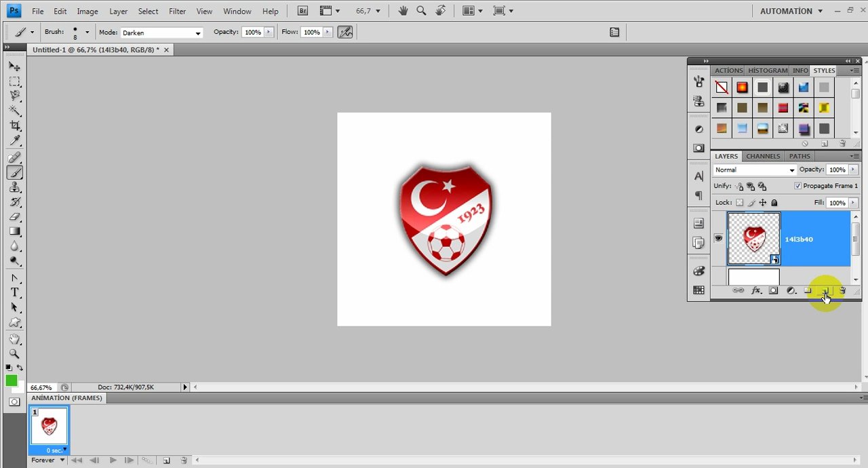Select the Magic Wand tool
Screen dimensions: 868x468
pos(14,111)
